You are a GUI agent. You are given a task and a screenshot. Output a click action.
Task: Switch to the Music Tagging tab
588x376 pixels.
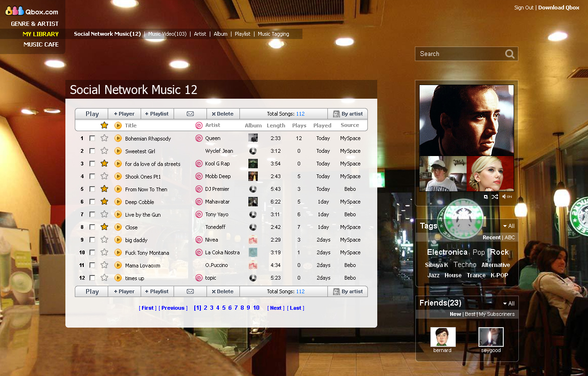pos(273,34)
